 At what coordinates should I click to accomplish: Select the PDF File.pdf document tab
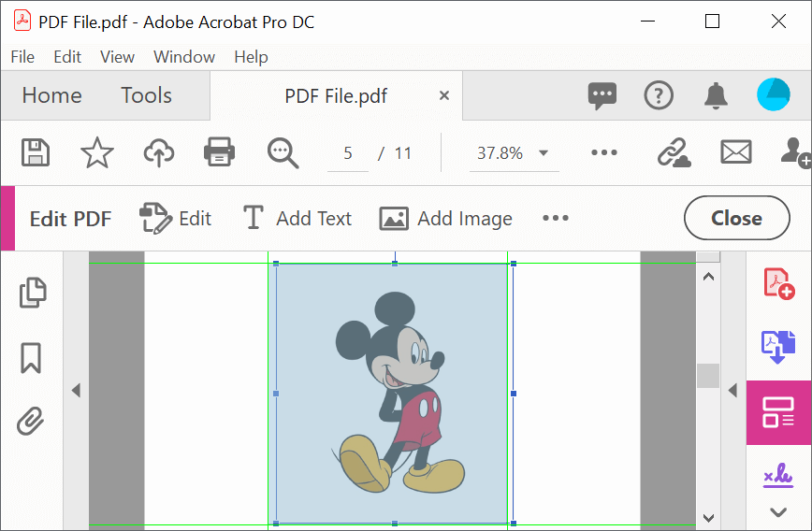click(336, 95)
